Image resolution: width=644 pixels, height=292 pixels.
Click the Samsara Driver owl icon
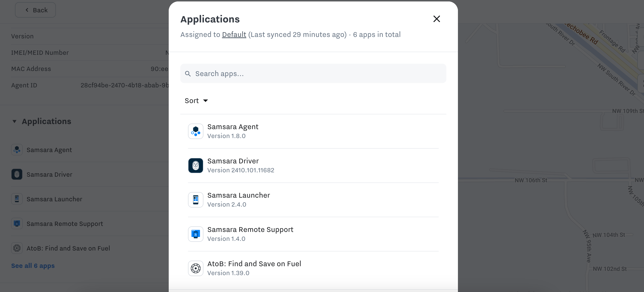pyautogui.click(x=196, y=165)
